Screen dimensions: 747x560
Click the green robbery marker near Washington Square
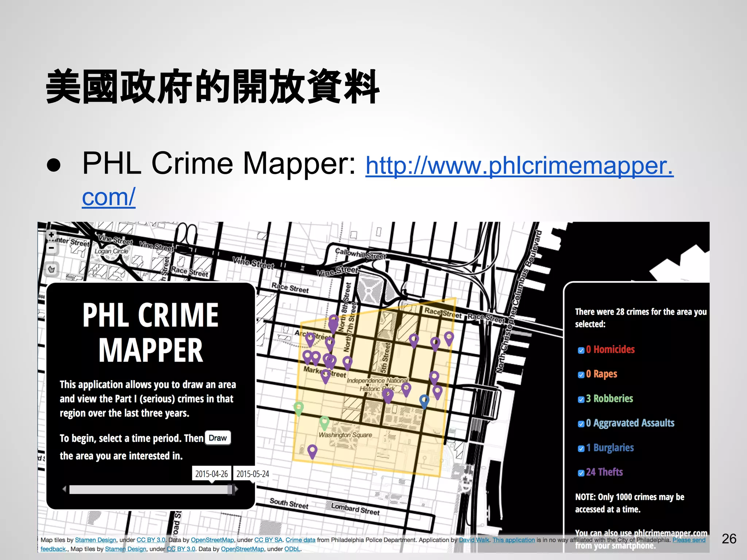[x=324, y=423]
